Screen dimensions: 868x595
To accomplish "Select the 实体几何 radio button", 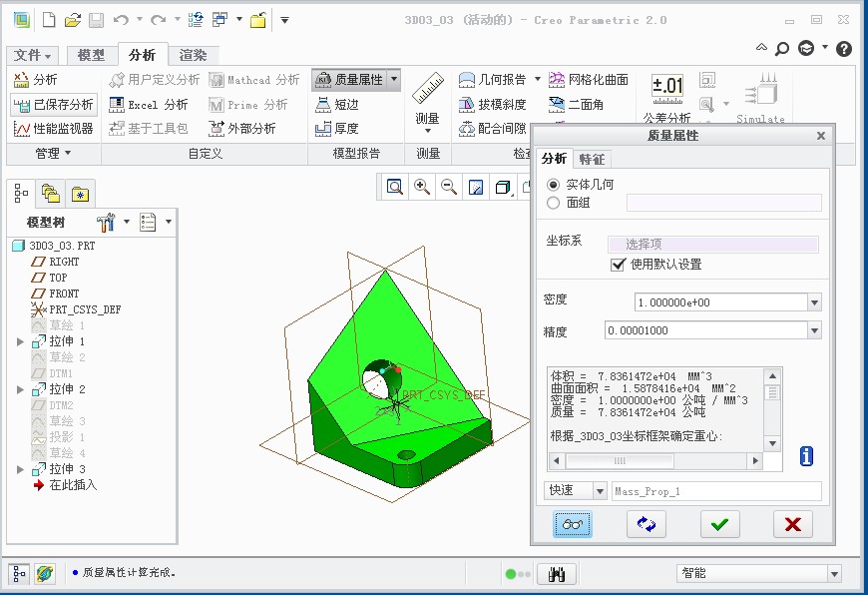I will pos(554,185).
